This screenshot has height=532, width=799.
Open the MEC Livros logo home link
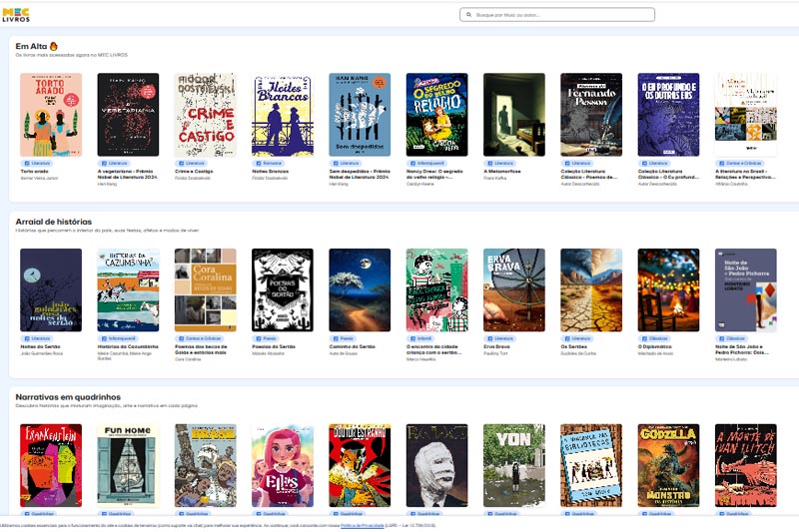(x=16, y=15)
